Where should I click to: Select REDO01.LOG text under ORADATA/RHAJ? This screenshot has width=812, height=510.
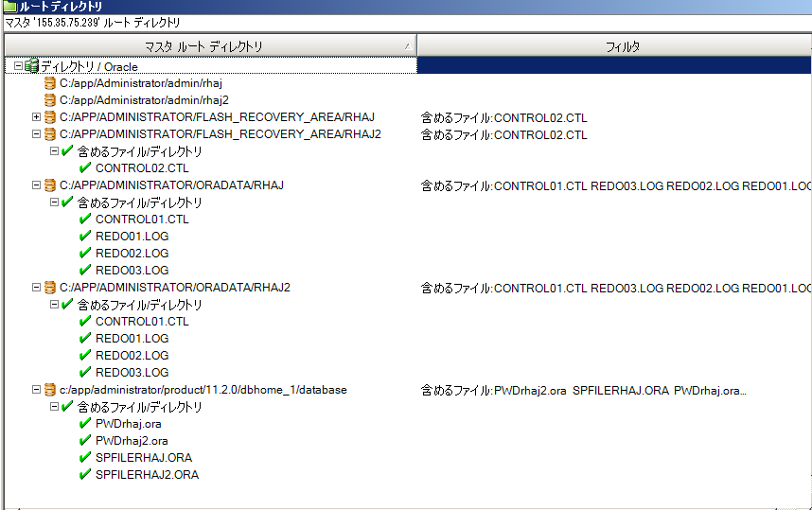tap(132, 237)
